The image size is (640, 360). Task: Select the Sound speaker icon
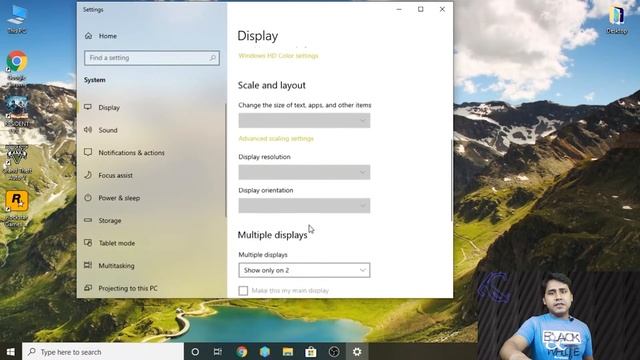(x=88, y=130)
